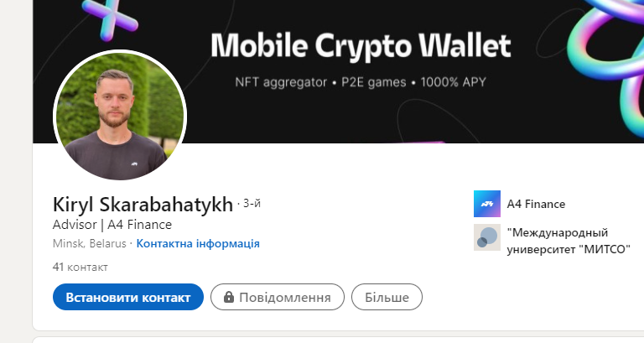Click the name Kiryl Skarabahatykh
This screenshot has height=343, width=644.
pos(143,205)
